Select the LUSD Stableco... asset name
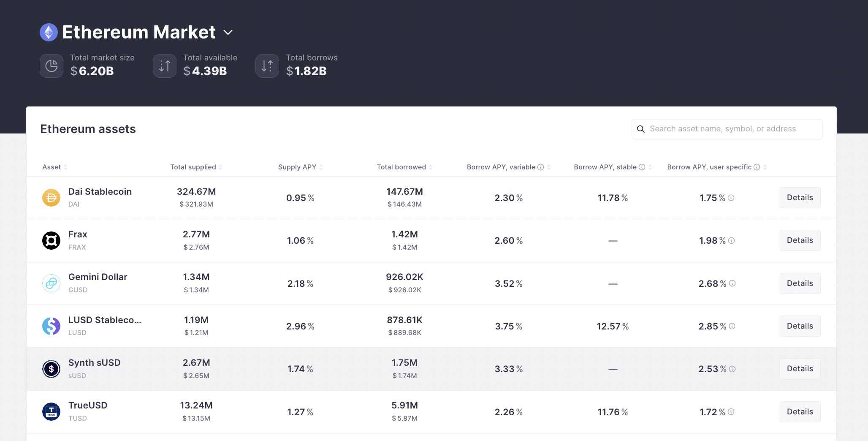The width and height of the screenshot is (868, 441). [105, 320]
